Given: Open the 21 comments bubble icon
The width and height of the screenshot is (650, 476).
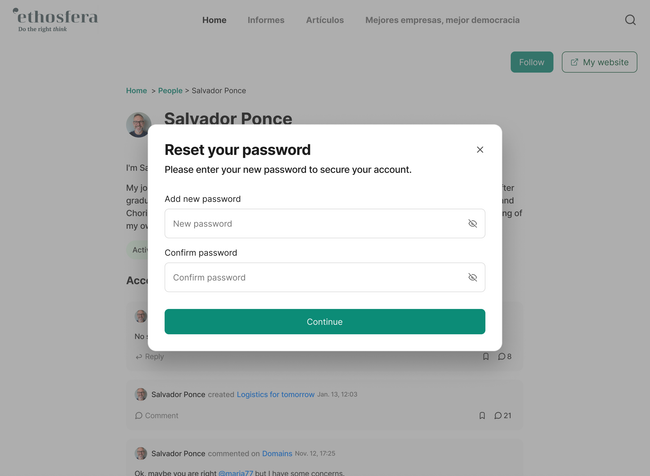Looking at the screenshot, I should [498, 415].
